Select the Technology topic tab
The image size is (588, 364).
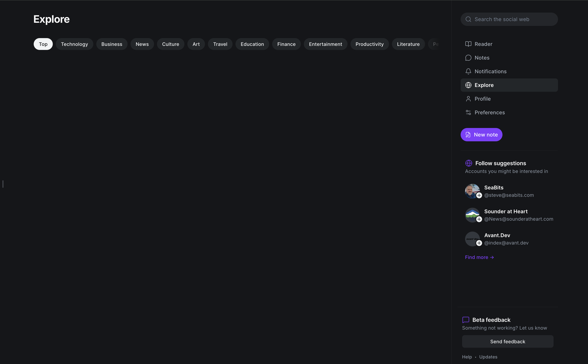click(74, 44)
